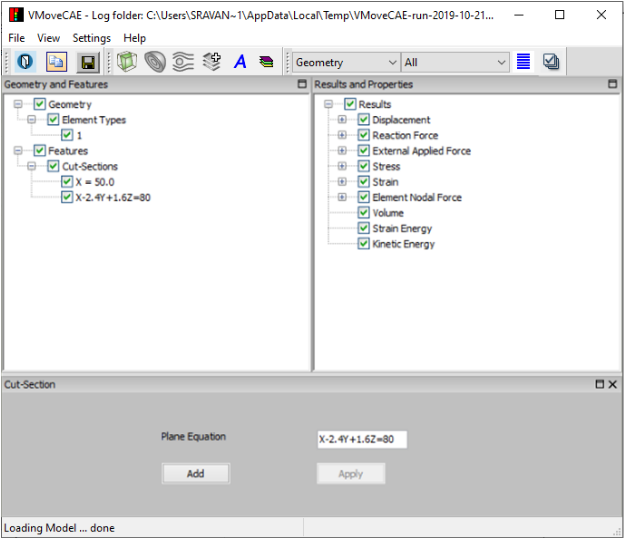Toggle the Volume checkbox
Image resolution: width=624 pixels, height=539 pixels.
click(363, 213)
